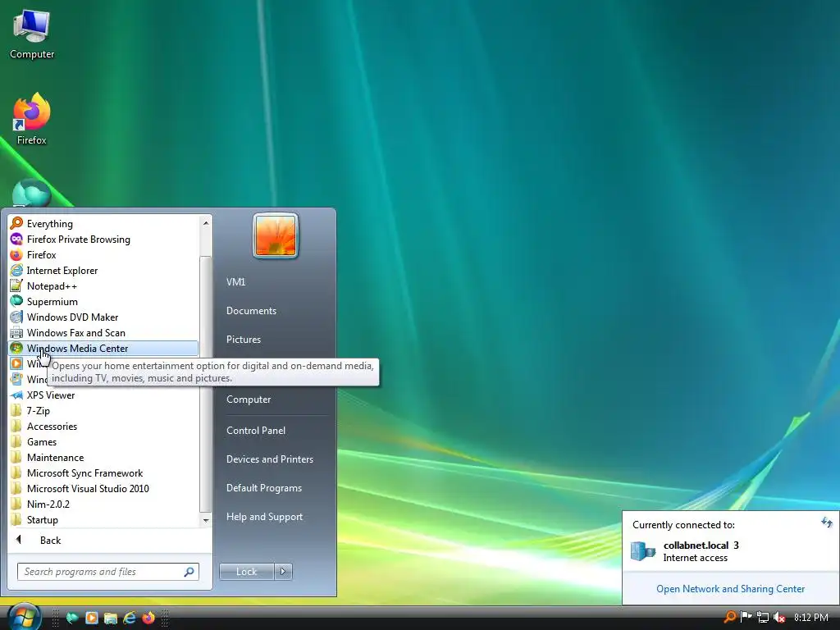Launch Windows Media Center
The height and width of the screenshot is (630, 840).
(x=103, y=348)
